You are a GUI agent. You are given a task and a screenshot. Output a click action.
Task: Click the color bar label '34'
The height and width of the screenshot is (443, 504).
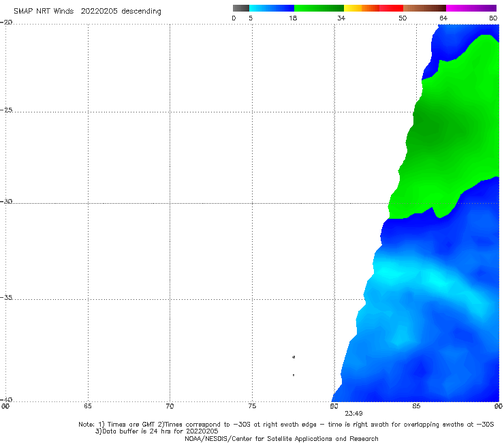[x=341, y=18]
